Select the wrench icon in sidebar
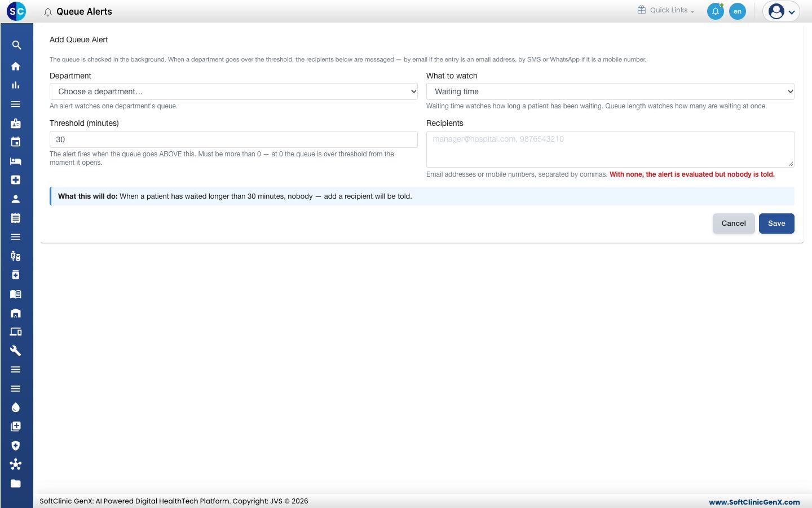 pyautogui.click(x=16, y=351)
